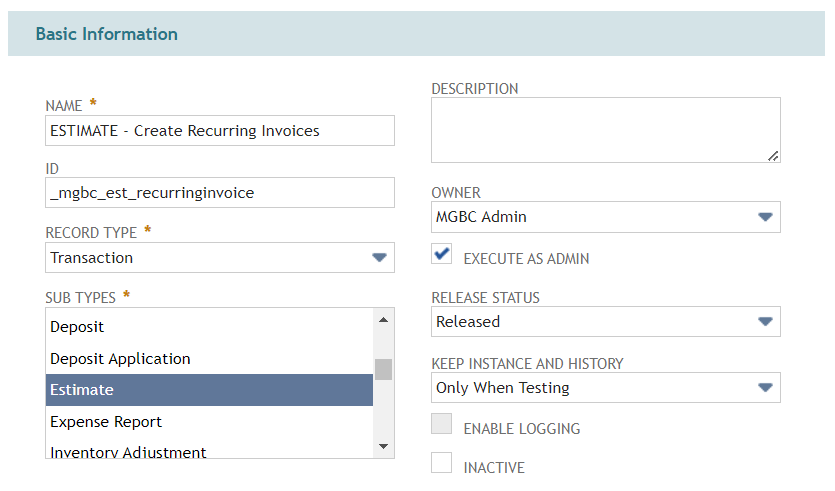This screenshot has height=491, width=835.
Task: Open the Released status dropdown
Action: click(606, 322)
